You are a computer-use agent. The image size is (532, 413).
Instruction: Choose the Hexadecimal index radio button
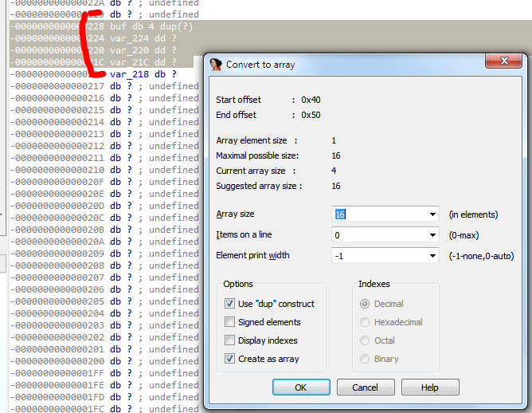[366, 322]
